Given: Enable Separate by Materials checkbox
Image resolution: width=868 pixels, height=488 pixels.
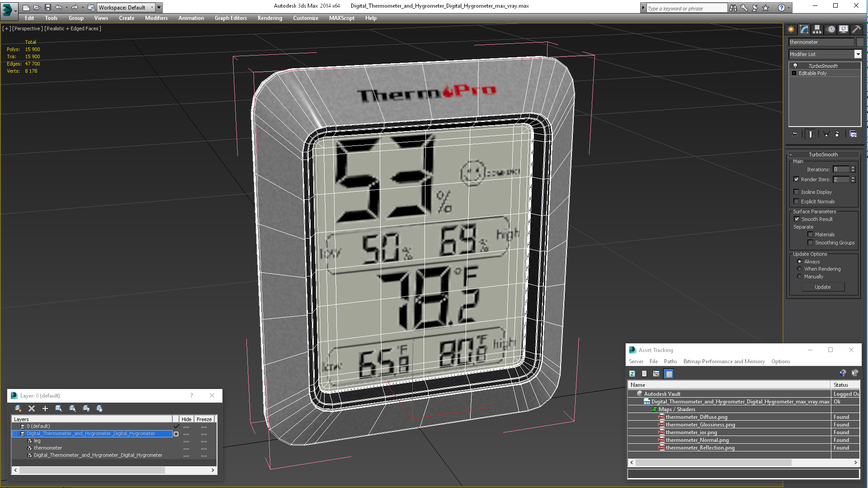Looking at the screenshot, I should pyautogui.click(x=811, y=235).
